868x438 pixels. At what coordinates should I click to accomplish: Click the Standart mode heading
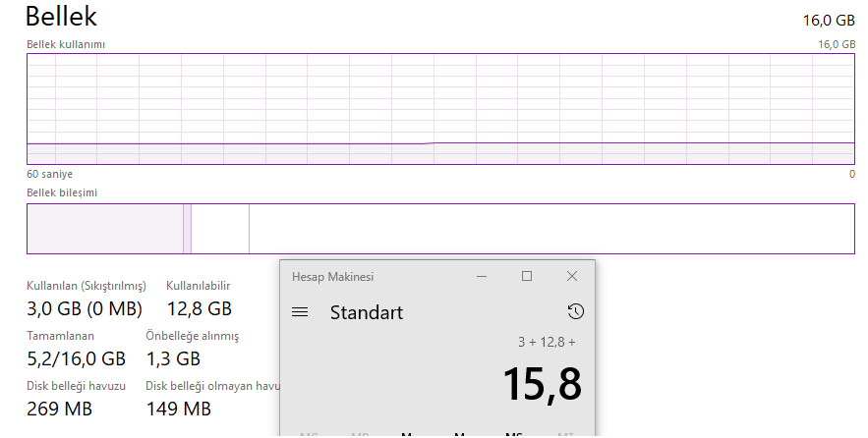[x=367, y=313]
